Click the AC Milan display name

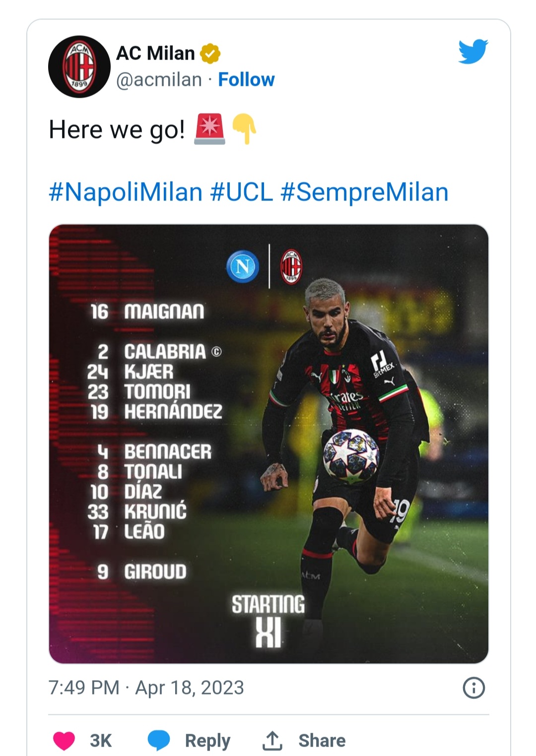point(155,53)
